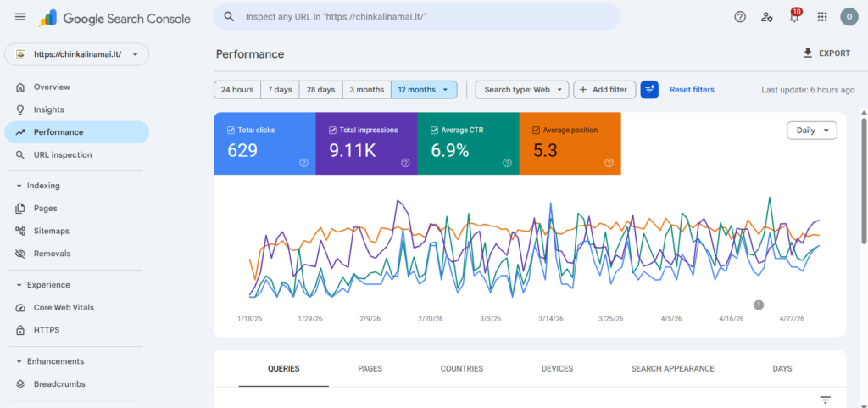Switch to the Queries tab
This screenshot has height=408, width=868.
click(x=284, y=369)
